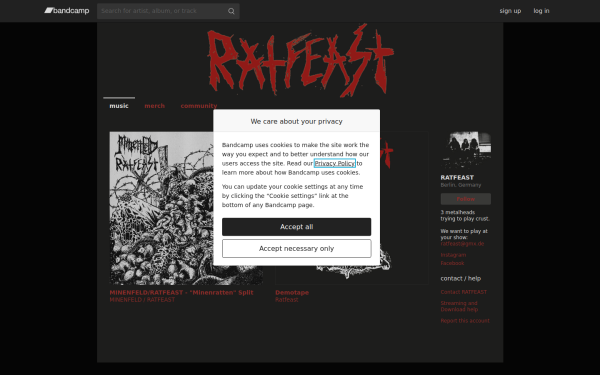Open the Privacy Policy link

[x=334, y=163]
